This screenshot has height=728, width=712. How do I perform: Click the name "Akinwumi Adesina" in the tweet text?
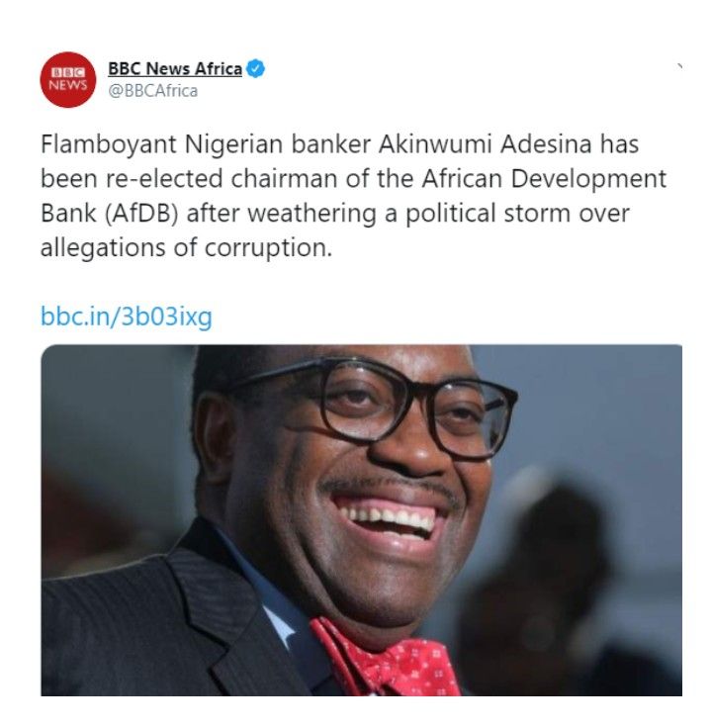(x=485, y=144)
